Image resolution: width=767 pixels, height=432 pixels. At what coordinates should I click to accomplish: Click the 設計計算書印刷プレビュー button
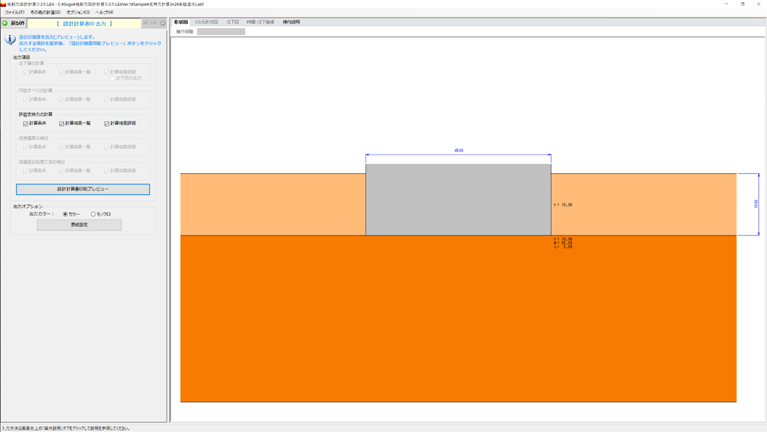click(83, 189)
